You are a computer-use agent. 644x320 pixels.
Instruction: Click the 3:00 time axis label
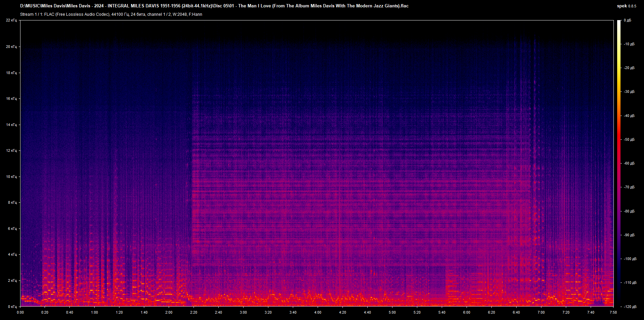[x=244, y=312]
